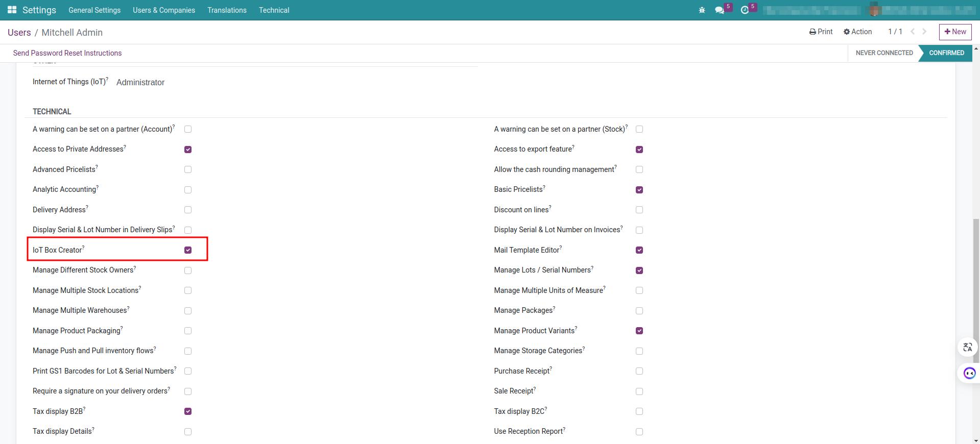Click the New button
Image resolution: width=980 pixels, height=444 pixels.
(x=955, y=32)
